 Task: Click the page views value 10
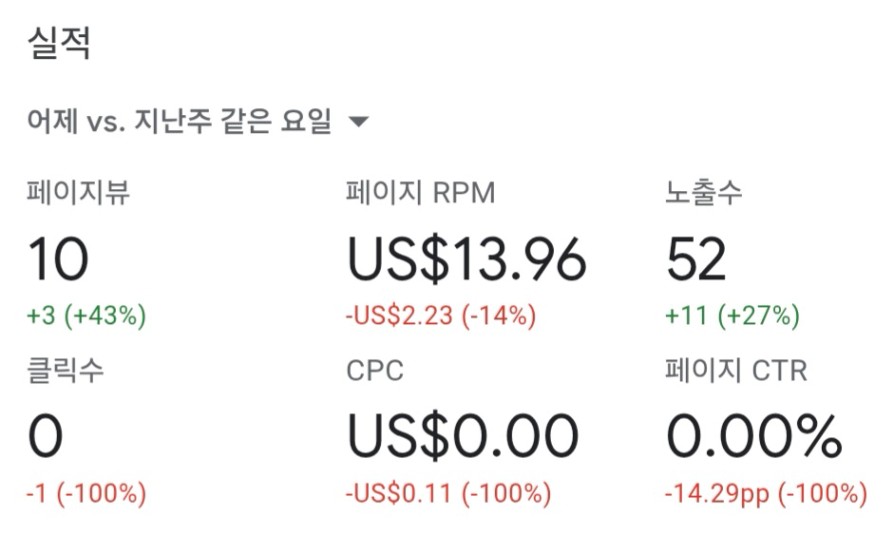58,259
